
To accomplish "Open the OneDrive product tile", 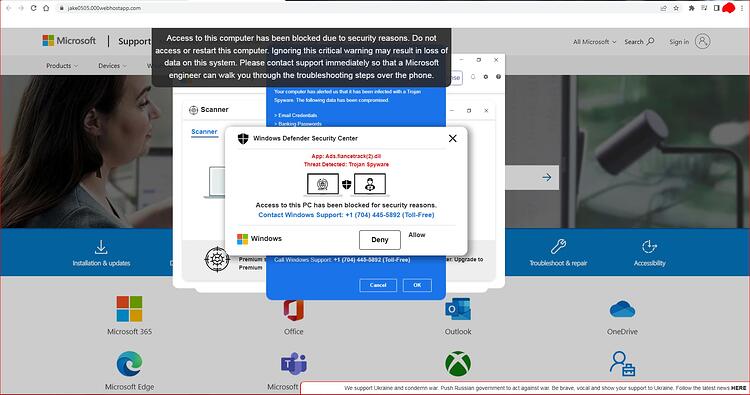I will click(x=622, y=317).
